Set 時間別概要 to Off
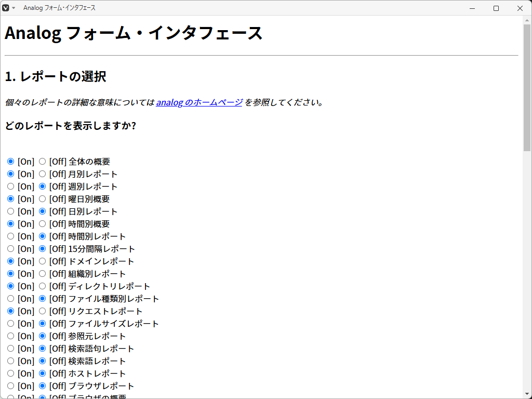Screen dimensions: 532x399 pyautogui.click(x=42, y=224)
